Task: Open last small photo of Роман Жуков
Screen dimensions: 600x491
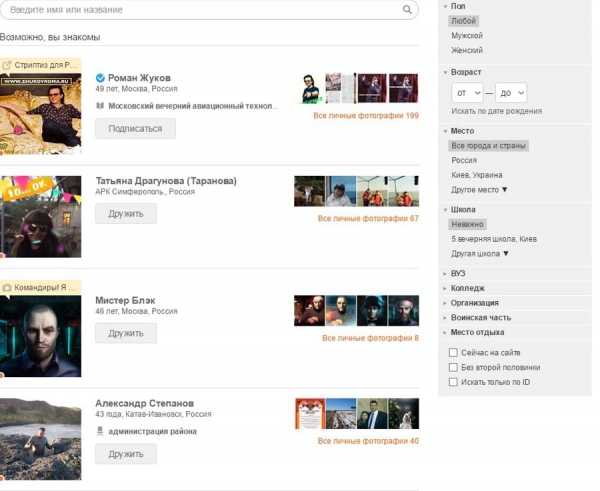Action: click(x=404, y=88)
